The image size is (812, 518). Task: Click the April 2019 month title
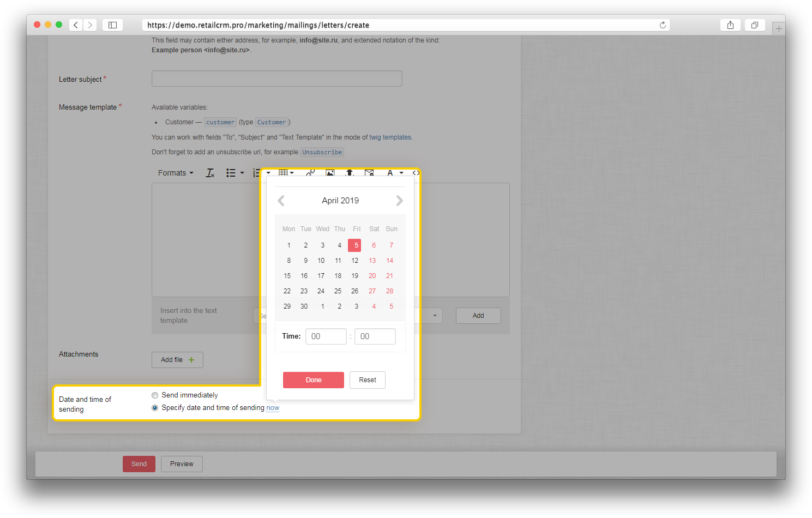[340, 201]
